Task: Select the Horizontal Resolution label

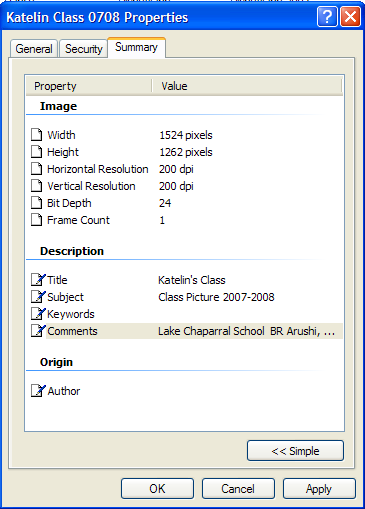Action: pos(98,169)
